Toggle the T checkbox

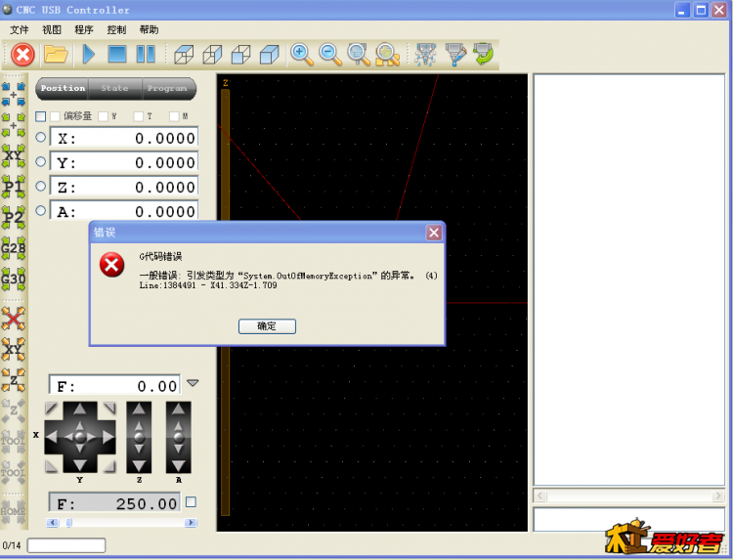[x=139, y=116]
